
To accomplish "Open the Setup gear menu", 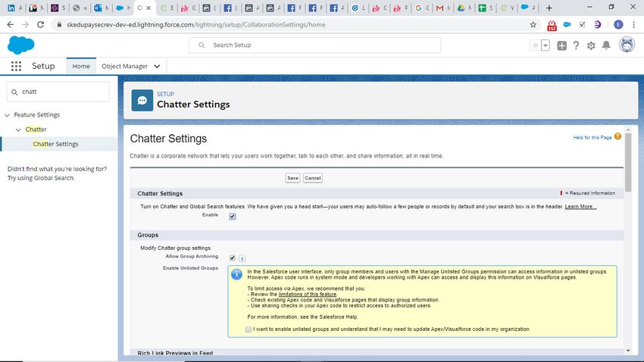I will point(591,45).
